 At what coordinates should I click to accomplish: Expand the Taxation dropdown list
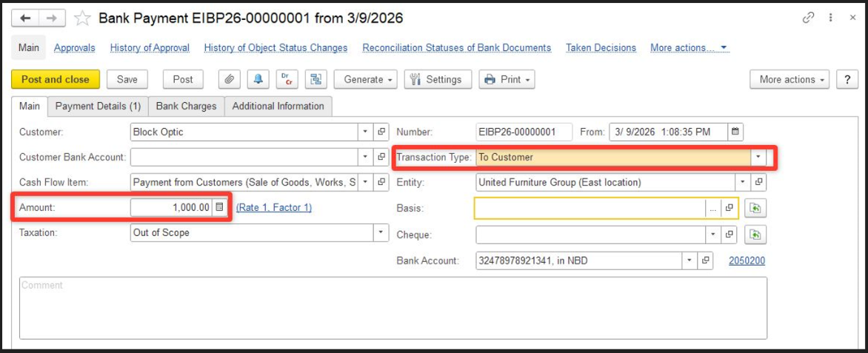[381, 233]
